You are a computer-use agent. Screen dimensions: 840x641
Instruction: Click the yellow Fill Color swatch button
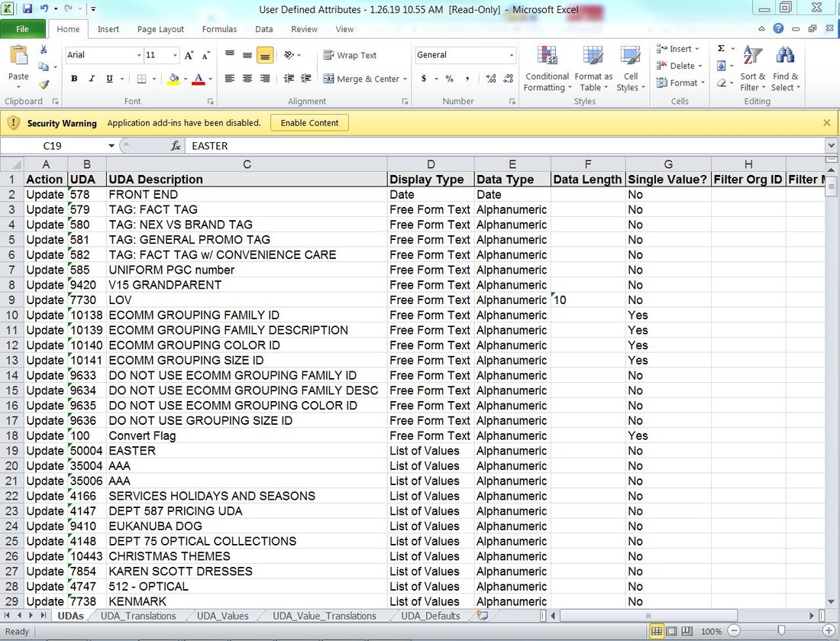point(173,79)
